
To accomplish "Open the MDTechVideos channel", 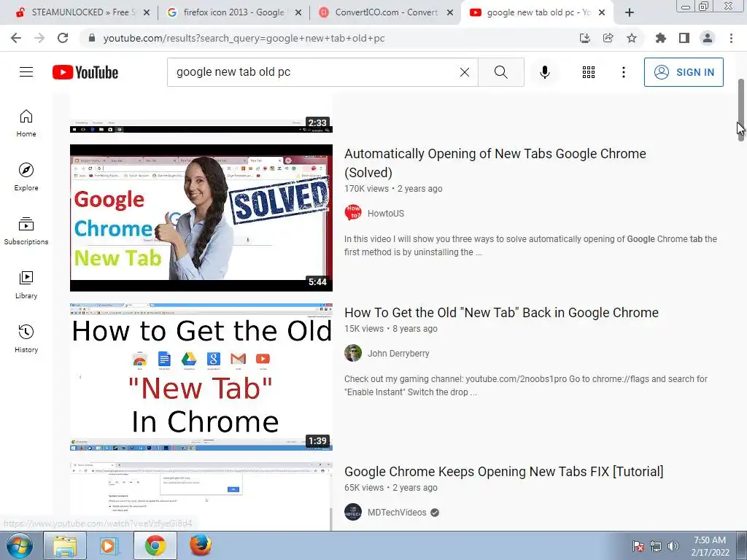I will pos(397,513).
